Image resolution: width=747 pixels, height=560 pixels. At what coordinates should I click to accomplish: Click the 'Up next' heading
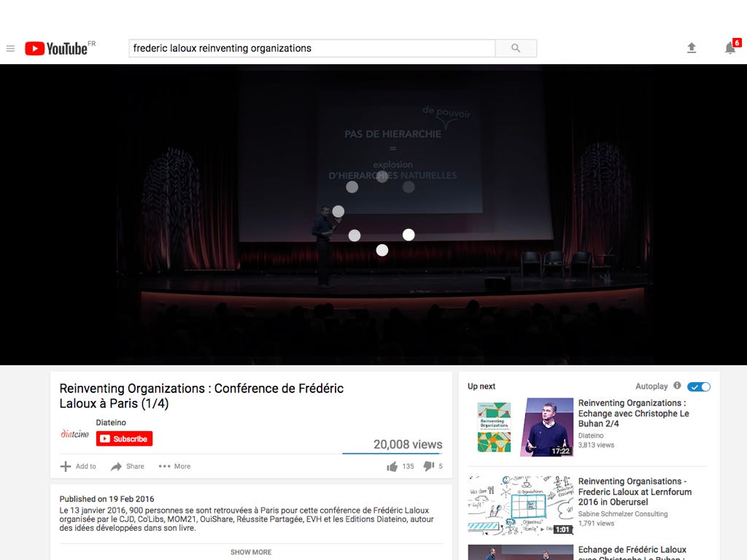click(x=481, y=386)
